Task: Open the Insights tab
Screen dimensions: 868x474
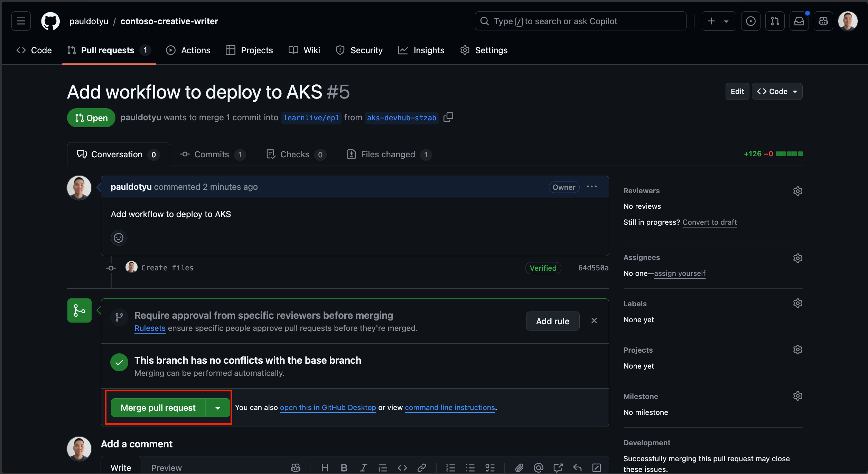Action: pos(421,50)
